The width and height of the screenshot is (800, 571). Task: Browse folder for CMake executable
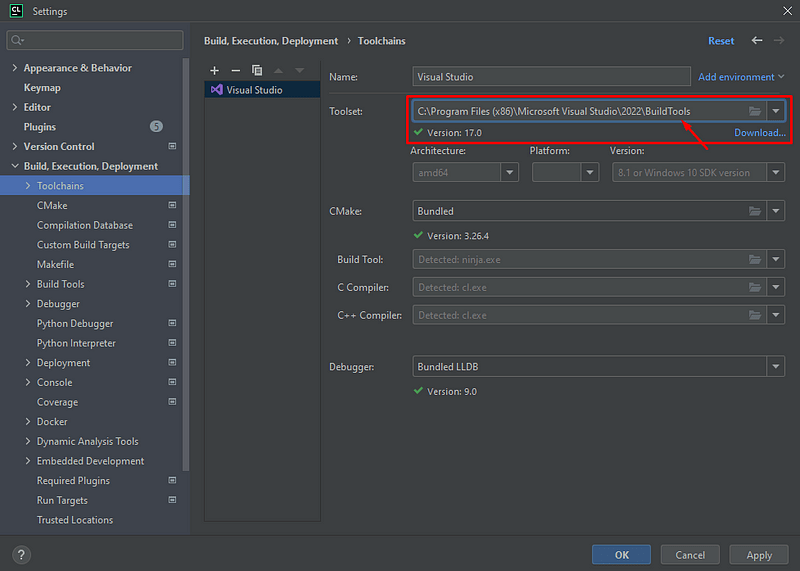[755, 211]
